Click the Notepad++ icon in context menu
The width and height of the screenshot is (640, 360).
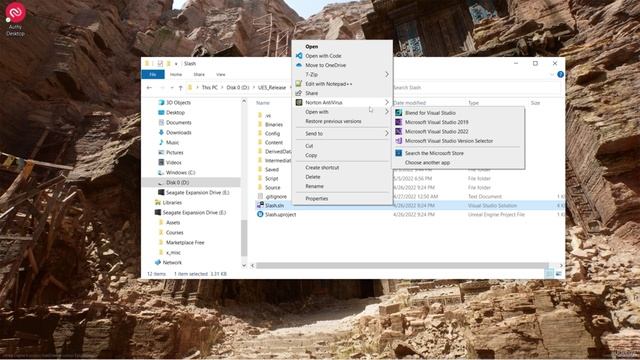coord(299,84)
